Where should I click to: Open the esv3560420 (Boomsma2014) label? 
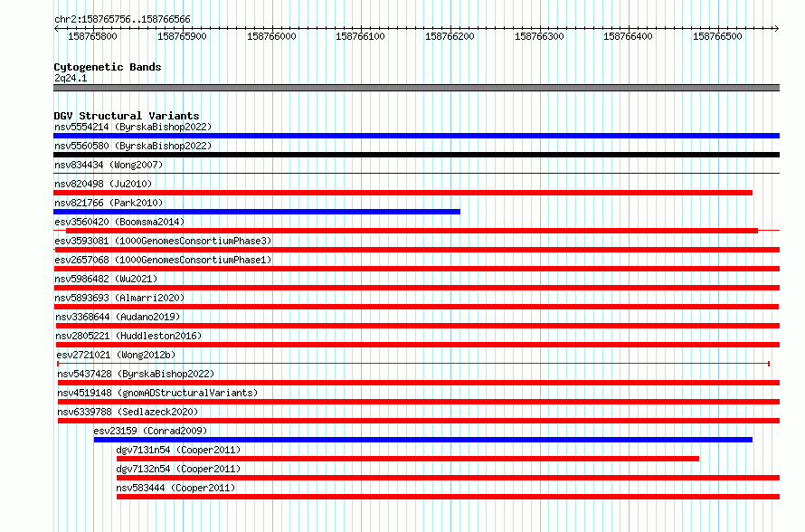click(x=119, y=222)
